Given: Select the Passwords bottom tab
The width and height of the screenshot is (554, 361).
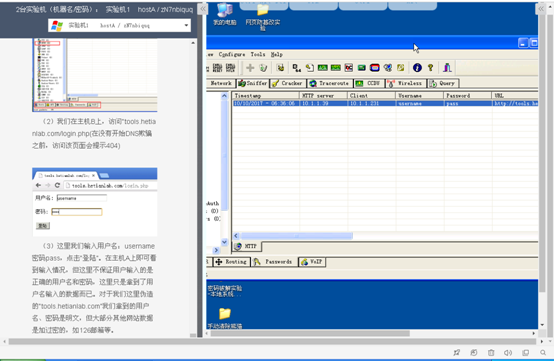Looking at the screenshot, I should tap(274, 262).
